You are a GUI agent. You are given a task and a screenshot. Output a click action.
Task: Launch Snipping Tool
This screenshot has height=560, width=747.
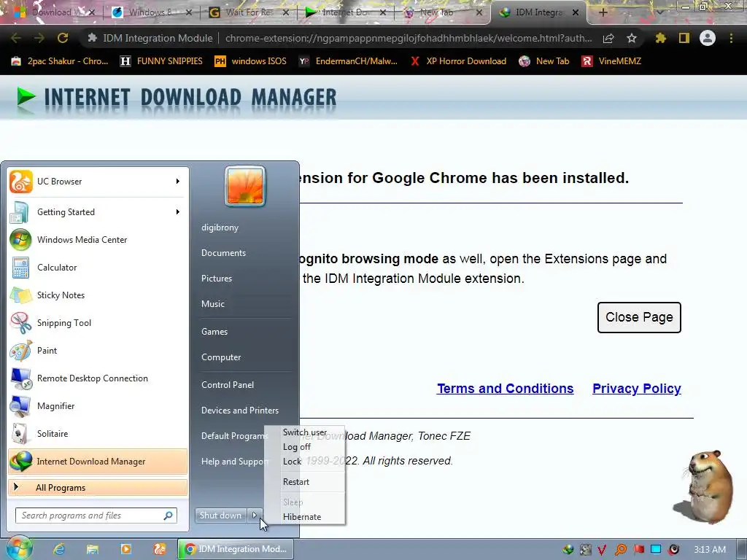click(97, 322)
